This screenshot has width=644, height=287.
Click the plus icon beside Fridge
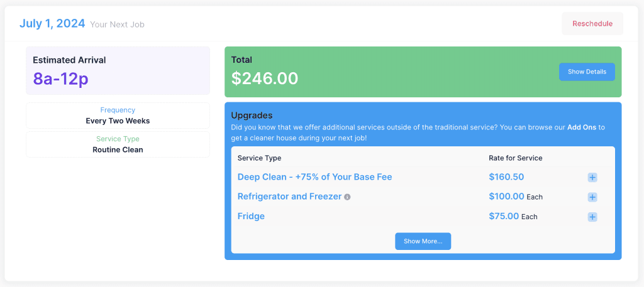(x=592, y=217)
